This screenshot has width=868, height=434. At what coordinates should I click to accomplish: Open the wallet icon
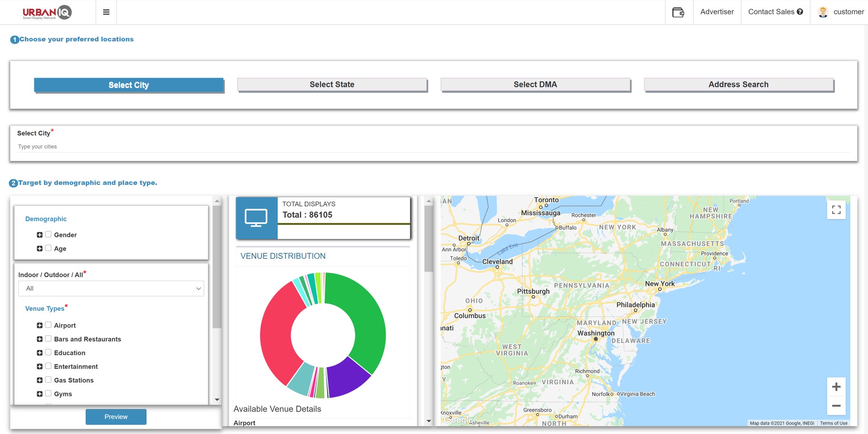(678, 12)
